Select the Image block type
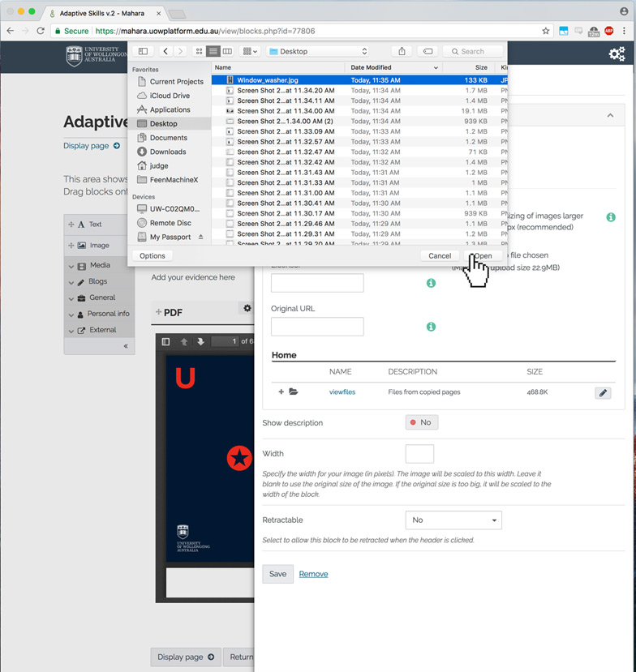The width and height of the screenshot is (636, 672). [100, 246]
